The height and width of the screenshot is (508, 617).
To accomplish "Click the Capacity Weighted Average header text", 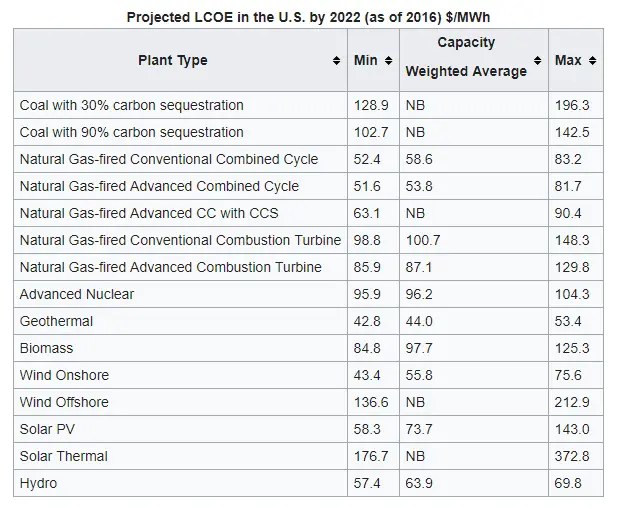I will (466, 57).
